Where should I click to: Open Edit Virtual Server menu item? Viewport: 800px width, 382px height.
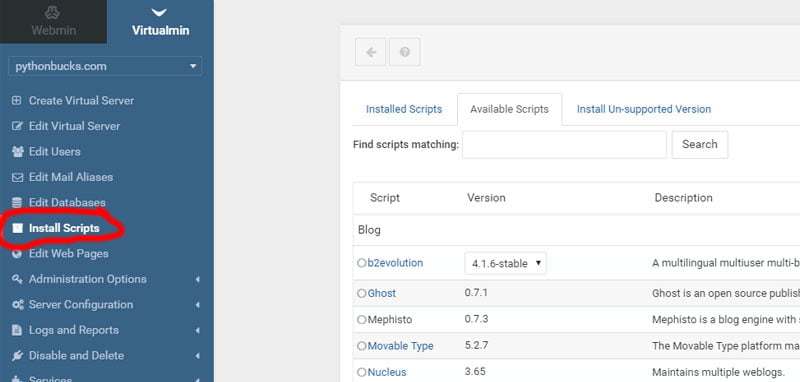click(x=74, y=126)
